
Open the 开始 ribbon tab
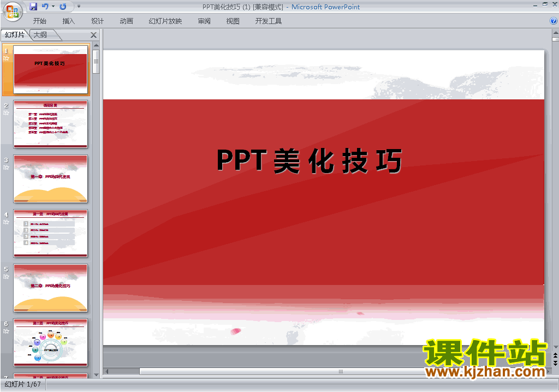coord(39,21)
